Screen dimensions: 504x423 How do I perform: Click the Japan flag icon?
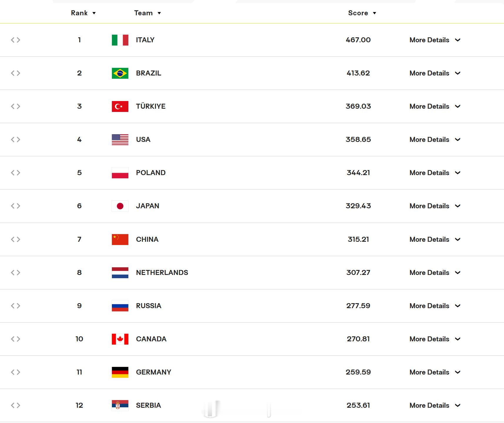[x=120, y=206]
